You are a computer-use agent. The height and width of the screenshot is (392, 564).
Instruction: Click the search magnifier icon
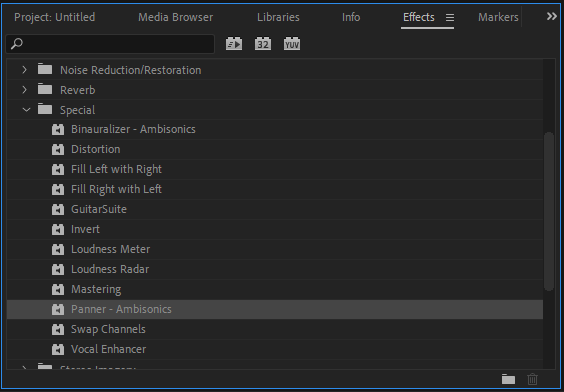tap(17, 44)
